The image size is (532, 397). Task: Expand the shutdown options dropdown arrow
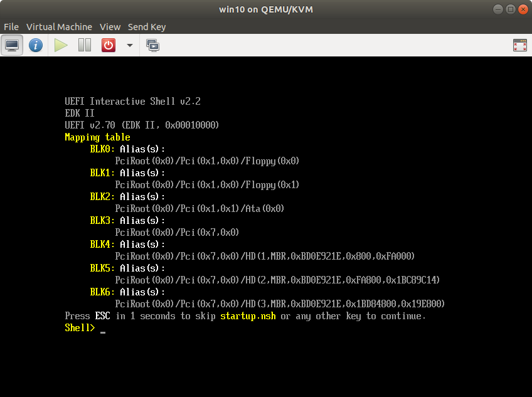129,45
